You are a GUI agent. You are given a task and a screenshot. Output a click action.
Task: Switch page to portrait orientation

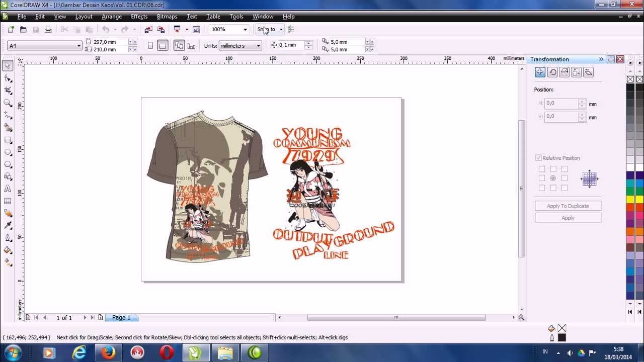point(150,46)
